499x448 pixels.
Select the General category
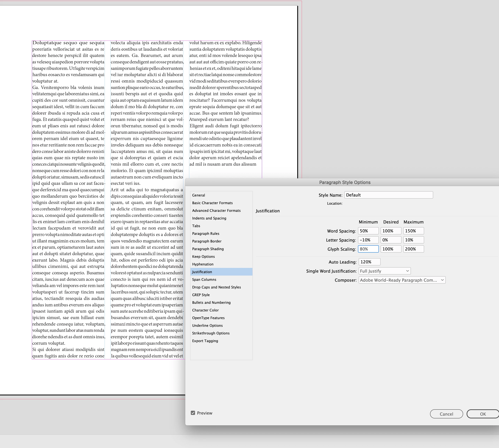point(198,195)
